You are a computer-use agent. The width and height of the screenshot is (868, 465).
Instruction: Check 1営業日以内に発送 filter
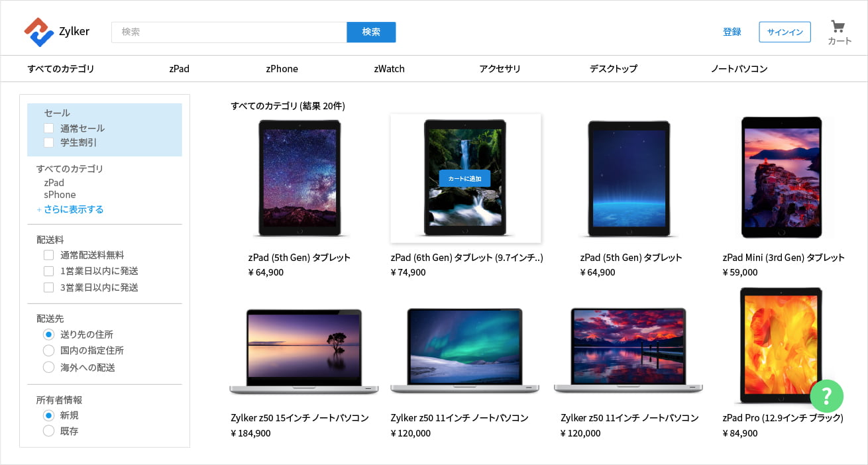(48, 271)
